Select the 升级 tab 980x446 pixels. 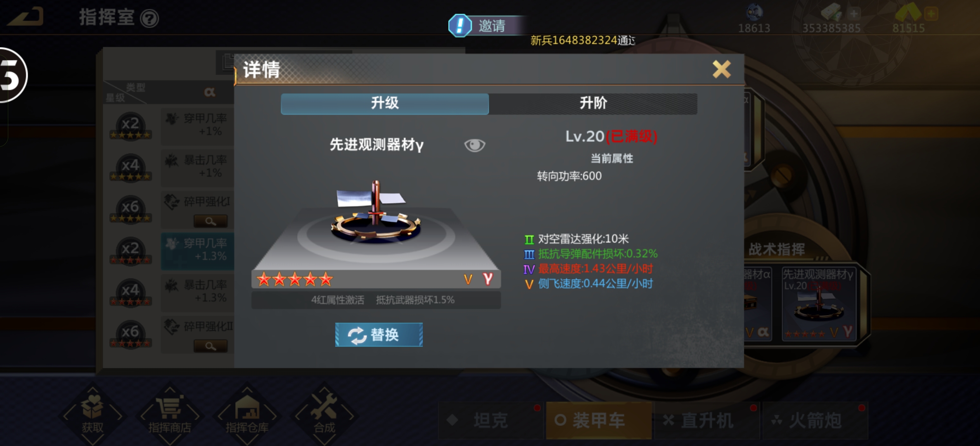(x=385, y=103)
